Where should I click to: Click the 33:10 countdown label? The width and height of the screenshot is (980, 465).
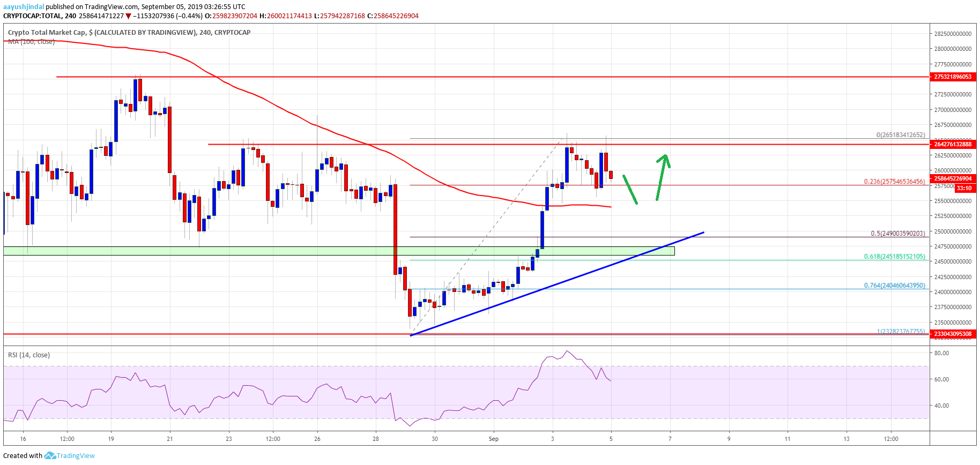tap(964, 188)
